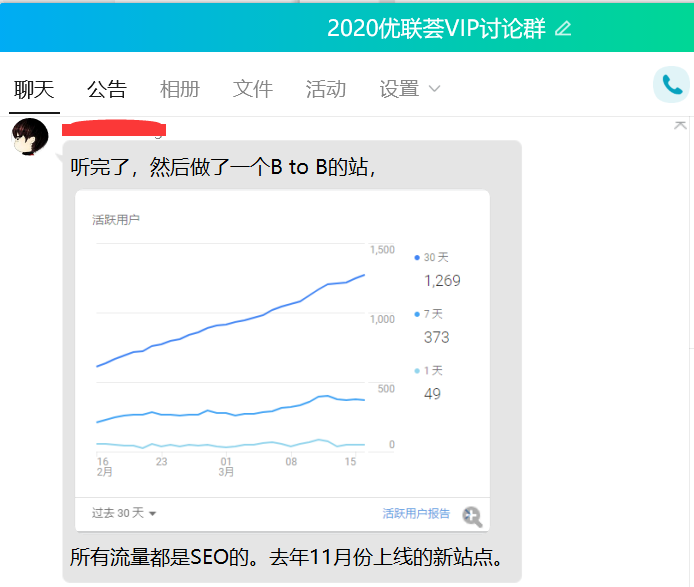Click the scroll-to-top arrow at top right of chat

click(x=680, y=125)
